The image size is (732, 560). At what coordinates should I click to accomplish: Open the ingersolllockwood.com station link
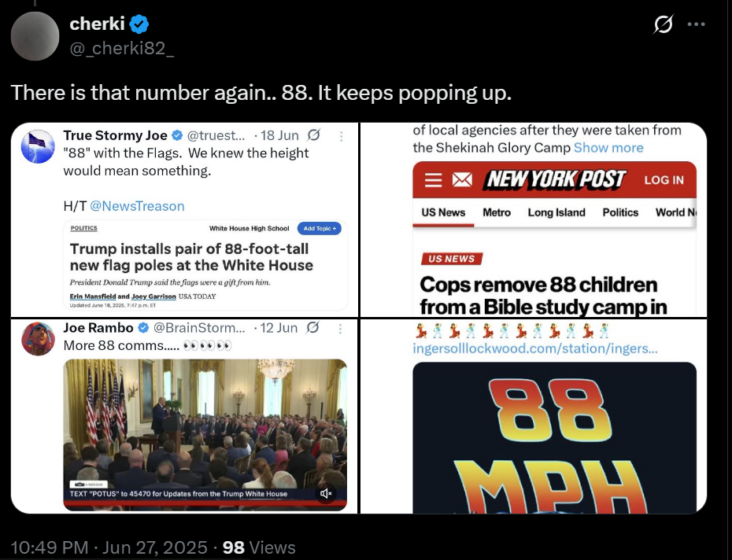point(535,348)
